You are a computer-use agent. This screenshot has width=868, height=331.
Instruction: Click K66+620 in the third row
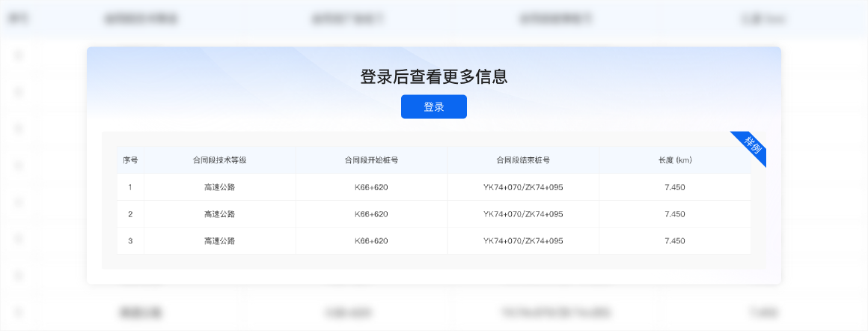371,241
